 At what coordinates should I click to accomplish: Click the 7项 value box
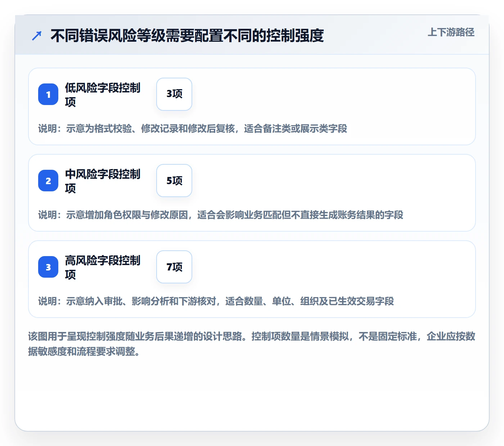tap(174, 267)
